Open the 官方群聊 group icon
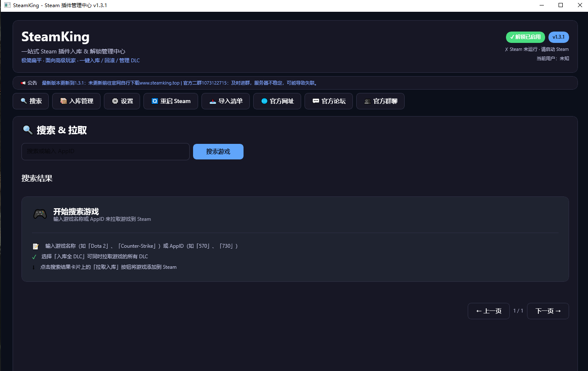588x371 pixels. pyautogui.click(x=367, y=101)
